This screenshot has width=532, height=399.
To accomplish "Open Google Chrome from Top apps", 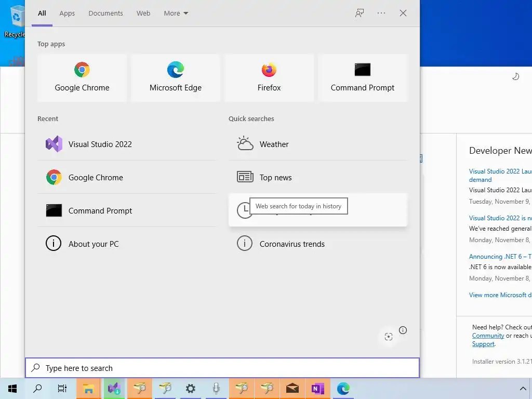I will [x=82, y=78].
